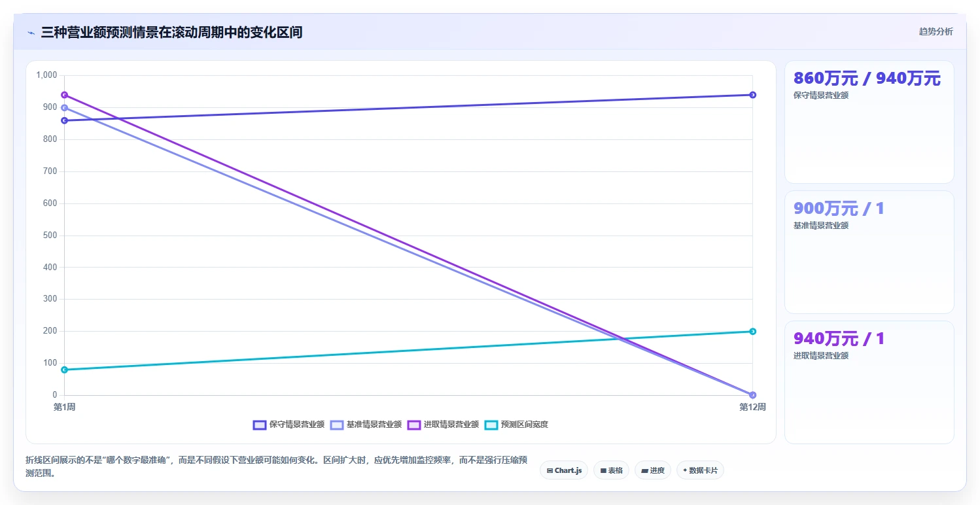980x505 pixels.
Task: Click the 900万元 / 1 stat card
Action: 869,252
